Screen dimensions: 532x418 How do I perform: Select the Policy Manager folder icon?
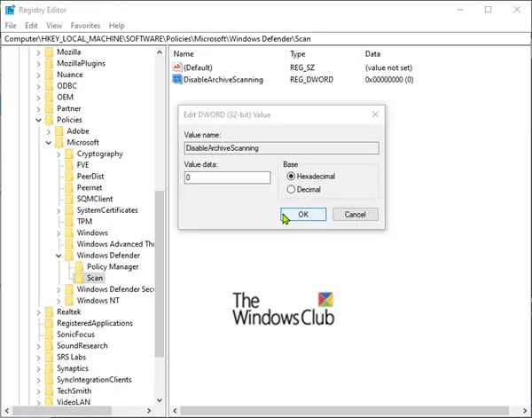pyautogui.click(x=79, y=266)
